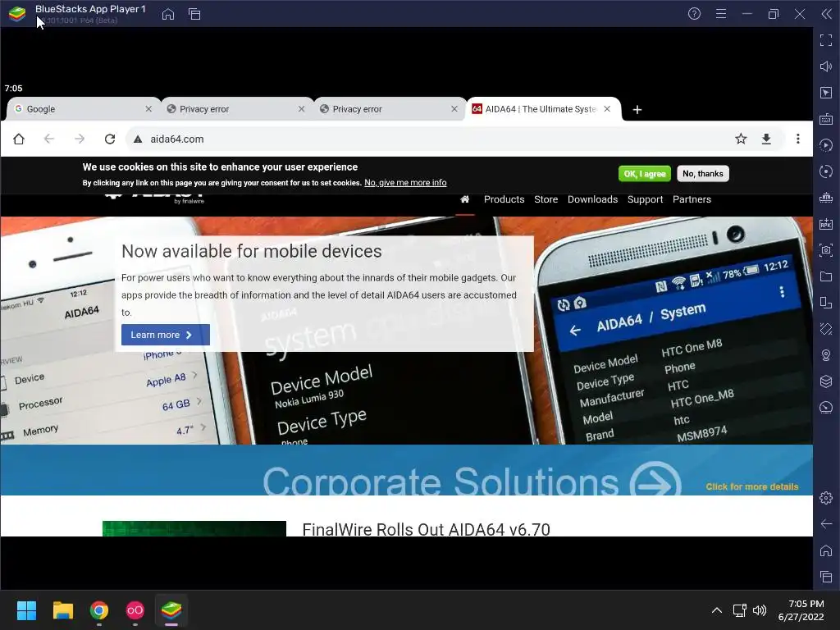Click Android home icon in sidebar
The height and width of the screenshot is (630, 840).
coord(826,550)
